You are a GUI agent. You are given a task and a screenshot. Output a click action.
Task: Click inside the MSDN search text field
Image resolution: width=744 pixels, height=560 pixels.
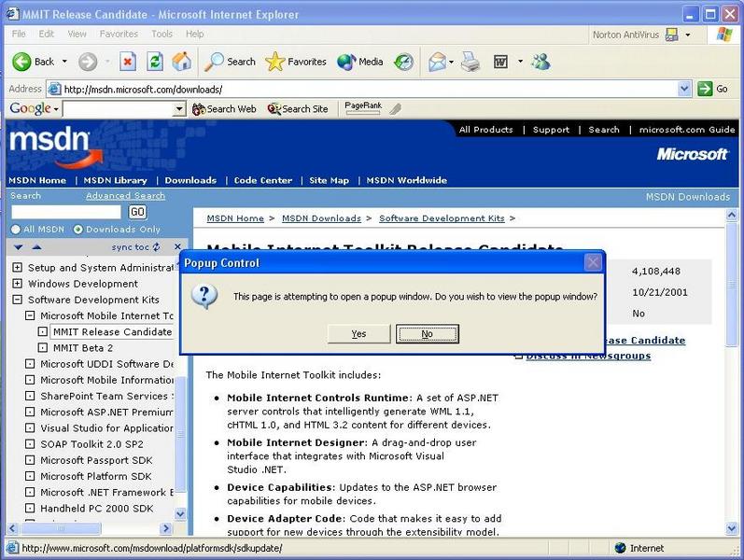(x=66, y=212)
